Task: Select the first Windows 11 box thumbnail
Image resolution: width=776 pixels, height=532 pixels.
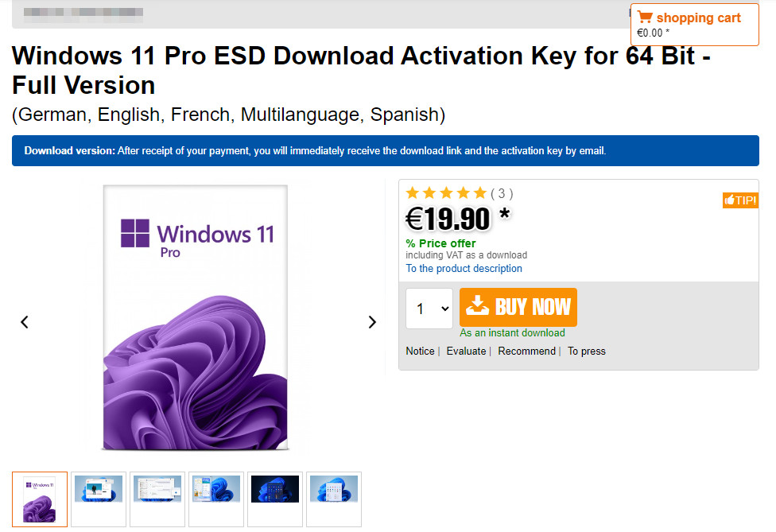Action: coord(40,499)
